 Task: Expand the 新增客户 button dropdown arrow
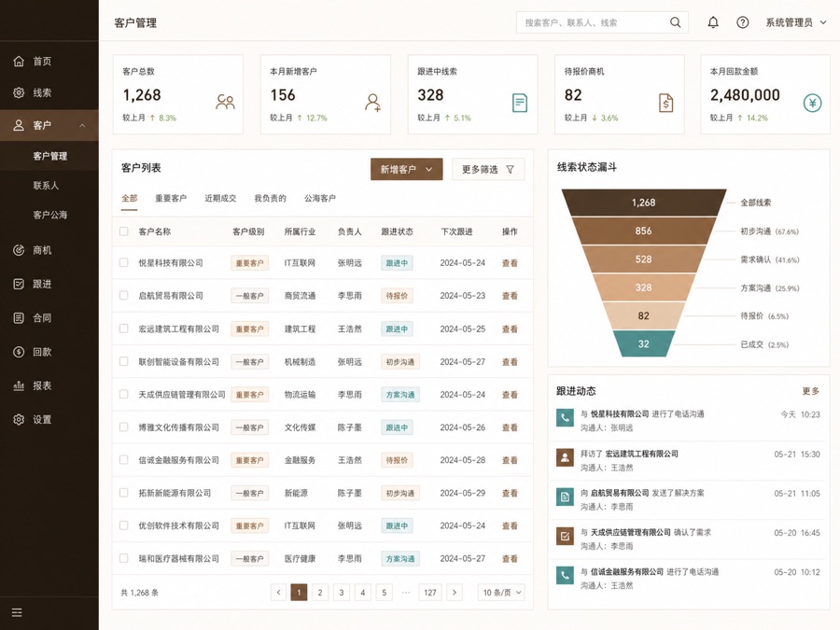[x=429, y=169]
